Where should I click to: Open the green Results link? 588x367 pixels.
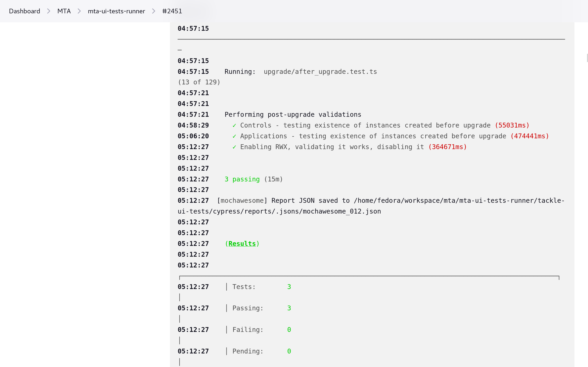pyautogui.click(x=242, y=244)
